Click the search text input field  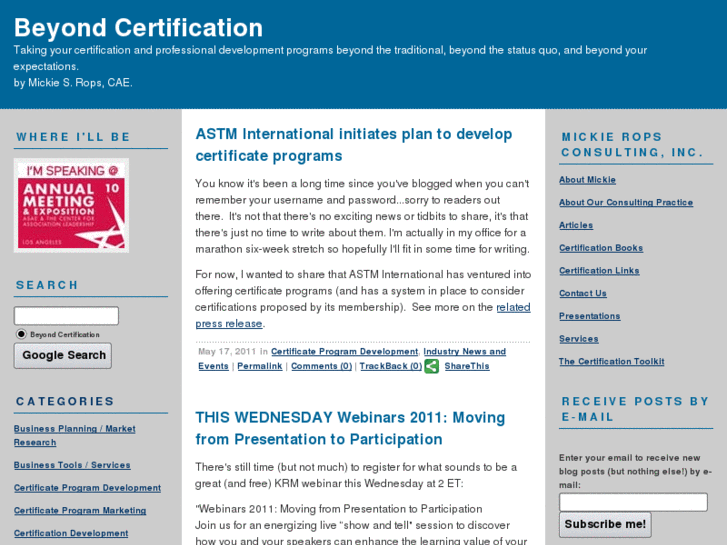pyautogui.click(x=66, y=316)
